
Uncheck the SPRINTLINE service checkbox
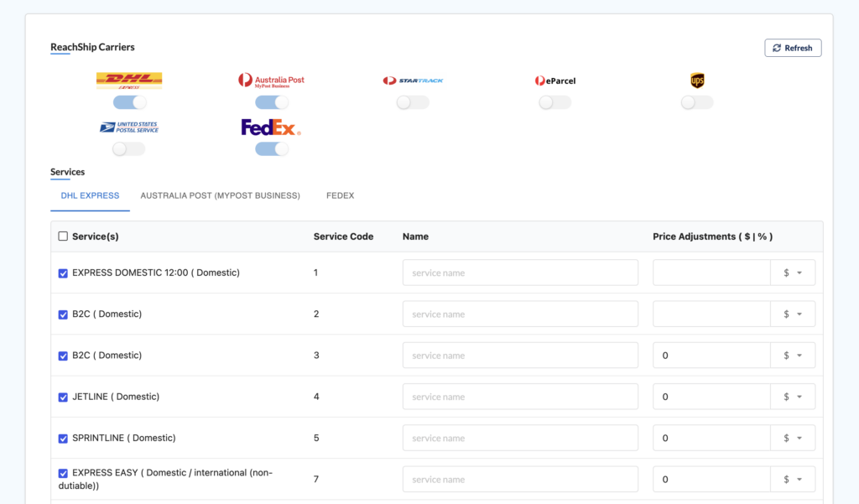(63, 439)
